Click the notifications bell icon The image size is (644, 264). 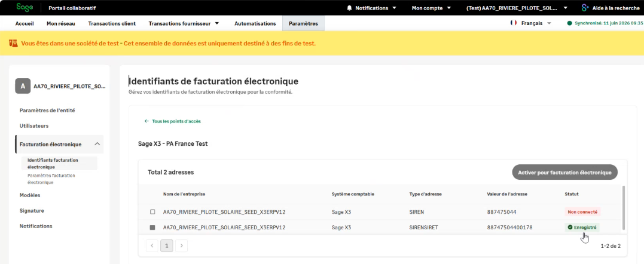(350, 8)
